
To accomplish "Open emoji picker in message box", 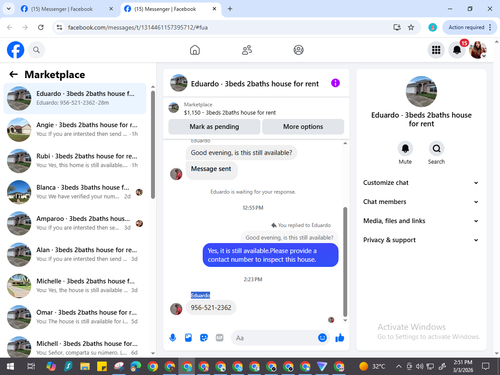I will [322, 338].
